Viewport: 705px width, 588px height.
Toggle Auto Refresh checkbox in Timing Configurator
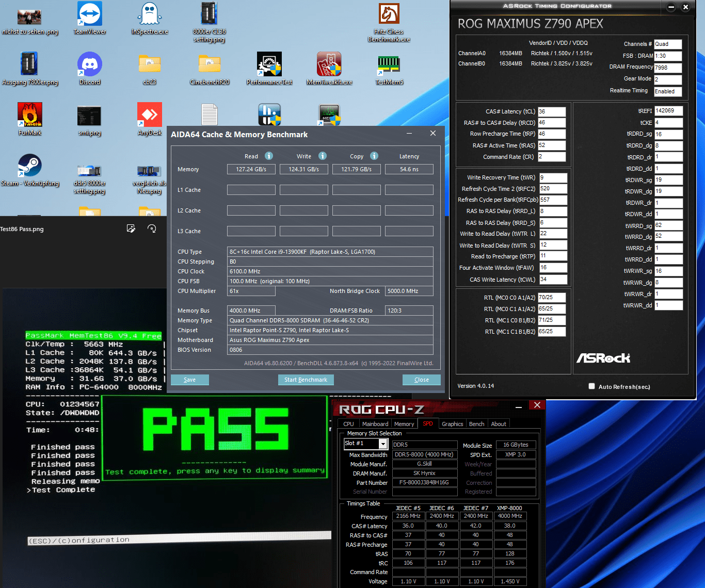[x=592, y=386]
